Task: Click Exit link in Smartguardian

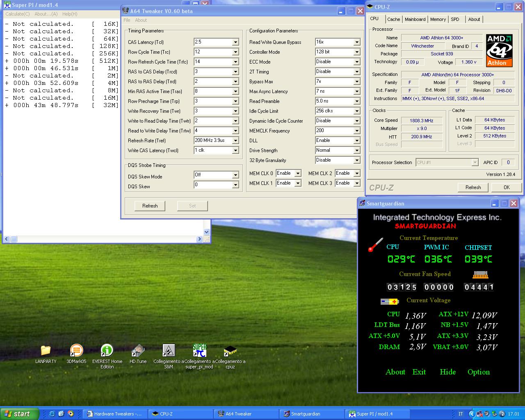Action: click(x=419, y=372)
